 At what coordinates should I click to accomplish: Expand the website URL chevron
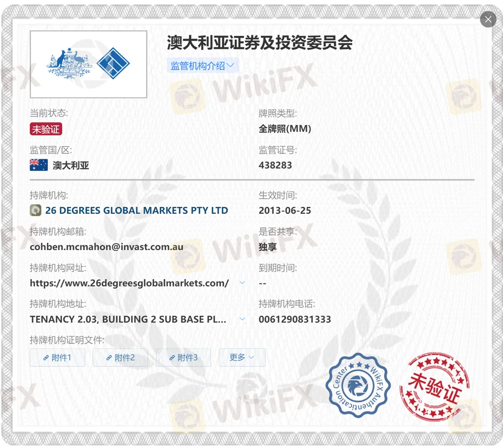pyautogui.click(x=242, y=283)
